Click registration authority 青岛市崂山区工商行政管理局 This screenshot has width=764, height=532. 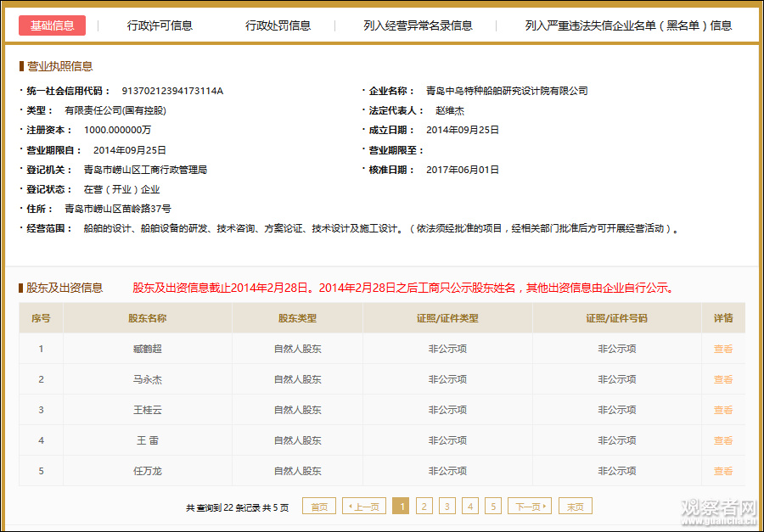(x=145, y=170)
